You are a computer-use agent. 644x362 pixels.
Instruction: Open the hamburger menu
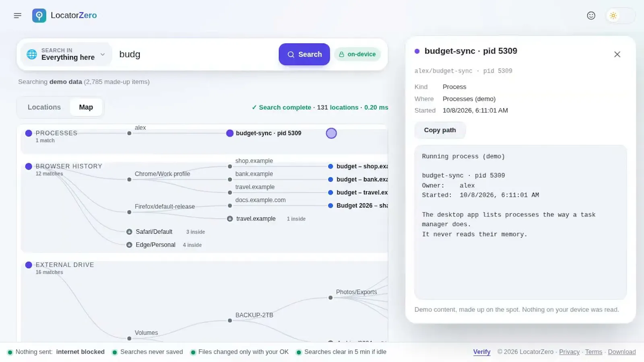click(x=17, y=15)
